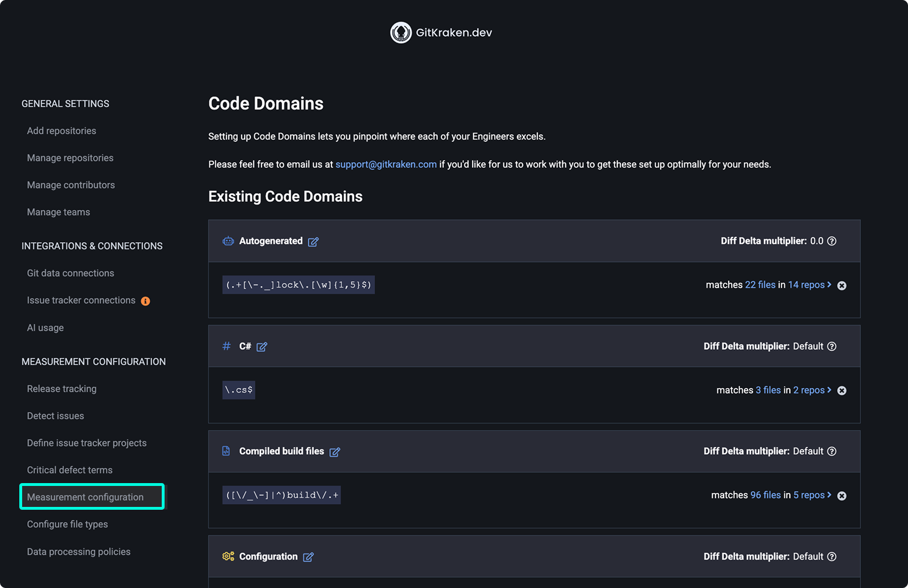Click the info icon next to Issue tracker connections
Viewport: 908px width, 588px height.
point(145,301)
